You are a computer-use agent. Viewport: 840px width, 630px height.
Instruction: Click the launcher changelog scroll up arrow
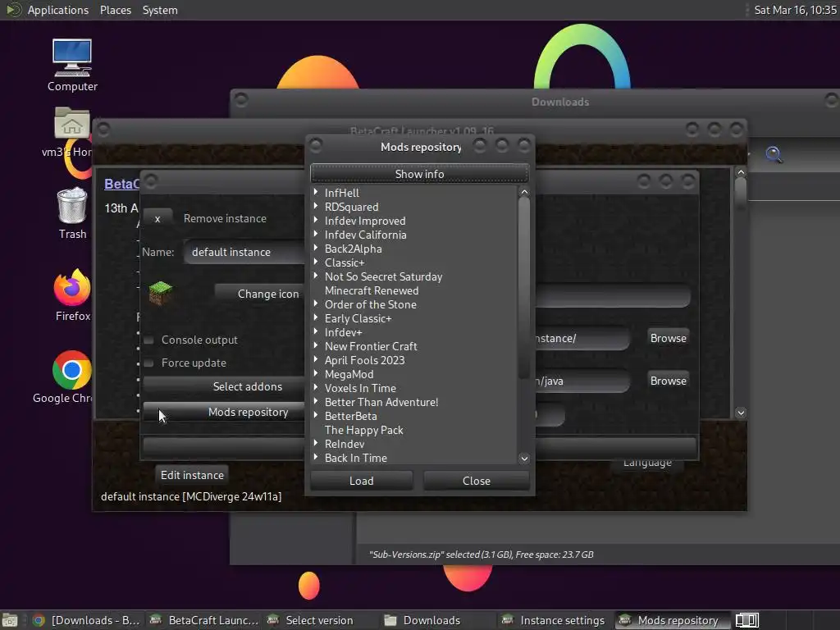[741, 172]
